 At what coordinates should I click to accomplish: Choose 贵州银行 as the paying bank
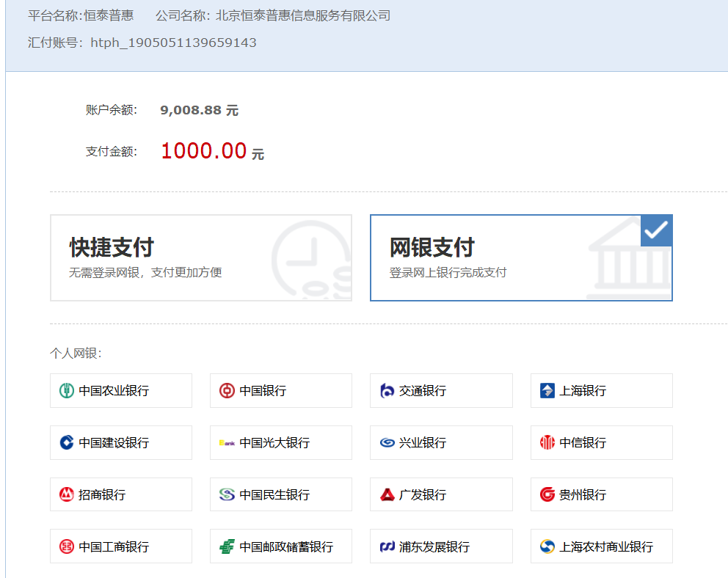pos(601,494)
